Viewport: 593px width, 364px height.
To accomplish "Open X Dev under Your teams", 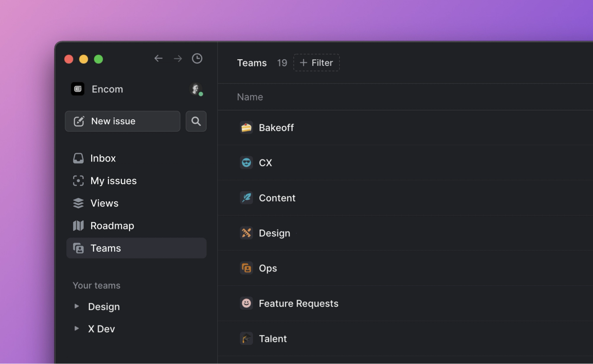I will [101, 329].
